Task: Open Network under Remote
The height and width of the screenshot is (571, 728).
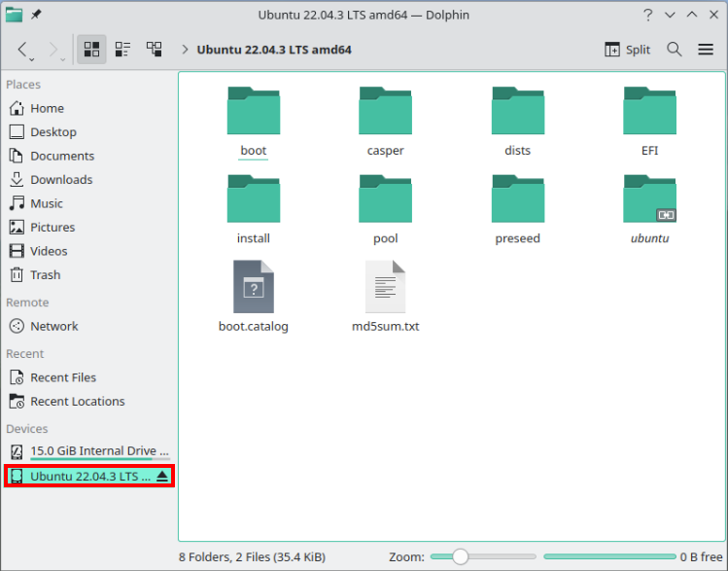Action: coord(87,326)
